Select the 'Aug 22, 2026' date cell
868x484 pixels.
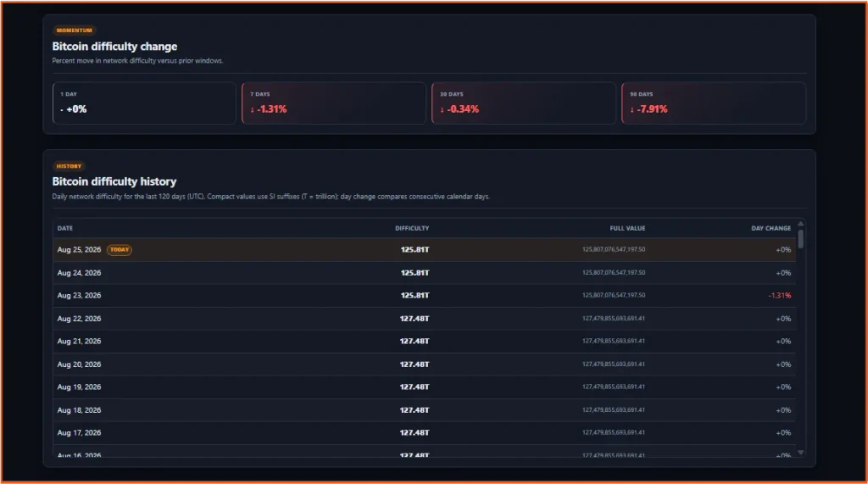(79, 319)
